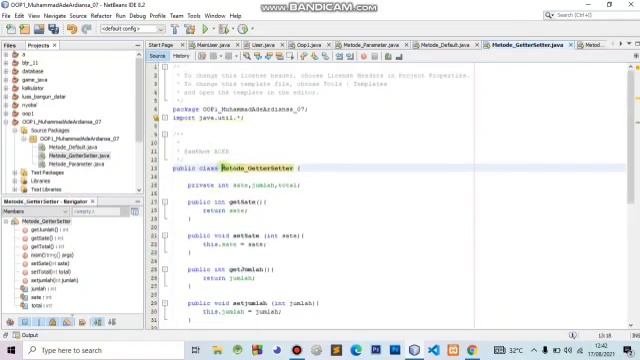Click the Navigator filter text field

(x=96, y=211)
